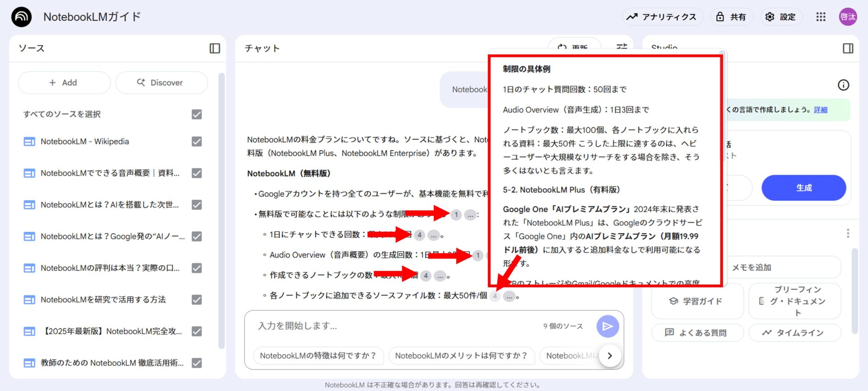Expand more citations on 1日にチャットできる回数 line
Screen dimensions: 868x391
(434, 235)
